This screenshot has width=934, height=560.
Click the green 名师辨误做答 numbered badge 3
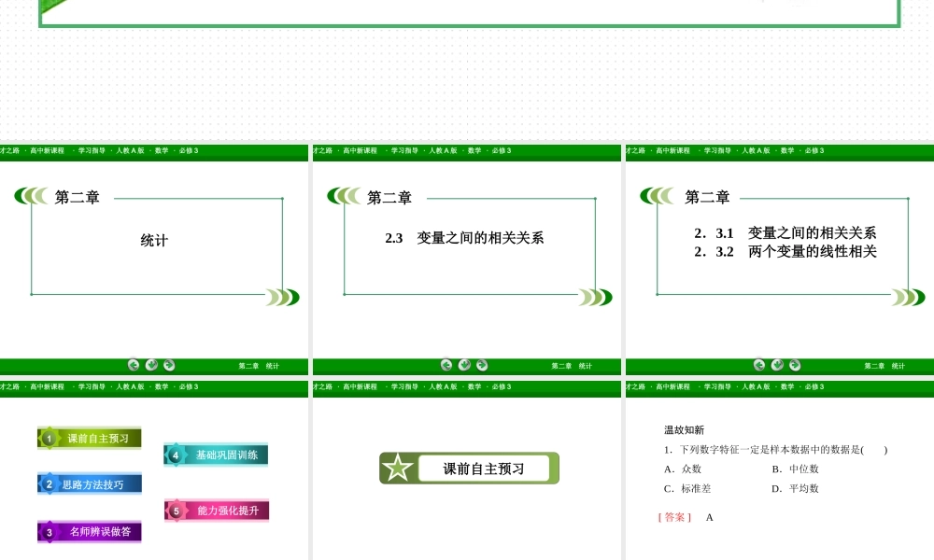tap(48, 530)
